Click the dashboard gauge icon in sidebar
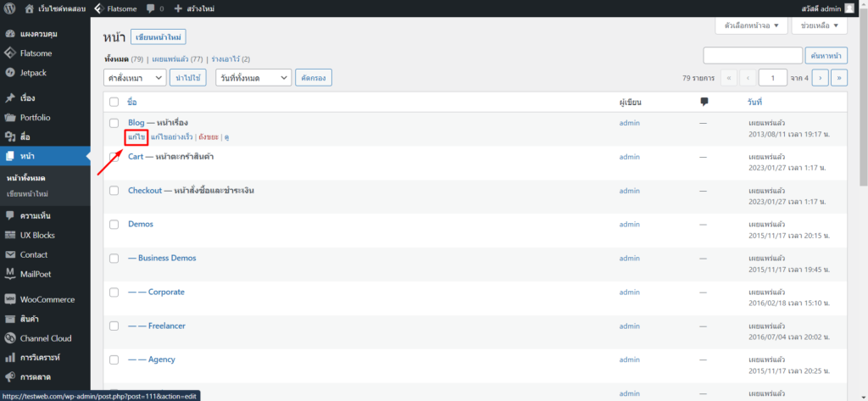This screenshot has width=868, height=401. coord(9,34)
